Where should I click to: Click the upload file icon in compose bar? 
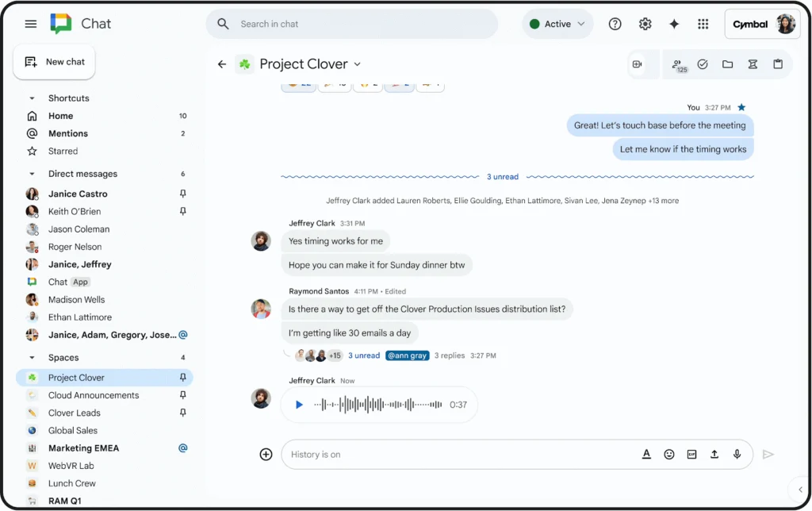click(714, 454)
